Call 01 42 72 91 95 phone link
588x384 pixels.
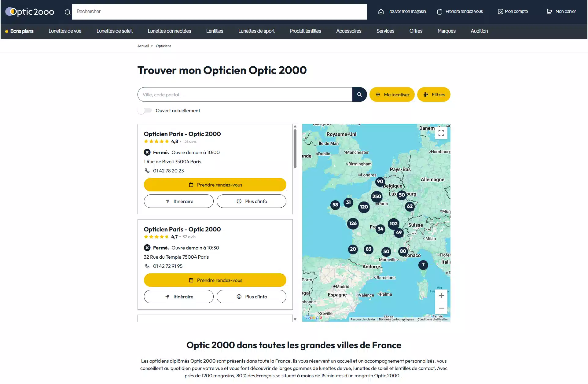[168, 266]
